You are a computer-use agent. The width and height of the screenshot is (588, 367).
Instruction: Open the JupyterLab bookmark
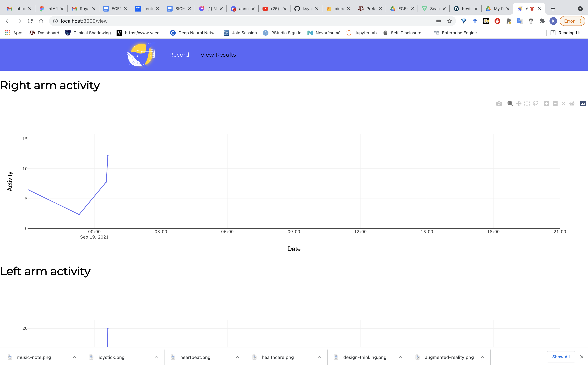361,33
